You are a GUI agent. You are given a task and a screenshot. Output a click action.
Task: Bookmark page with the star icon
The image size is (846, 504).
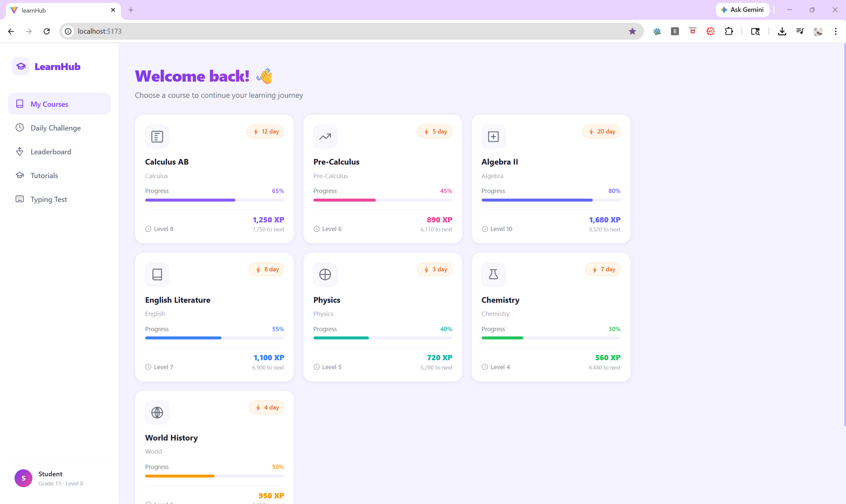click(632, 31)
